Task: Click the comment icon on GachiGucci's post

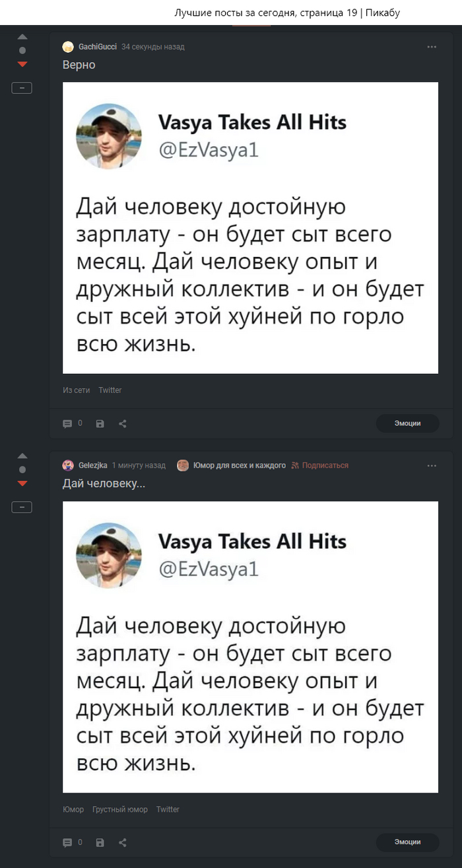Action: pyautogui.click(x=67, y=423)
